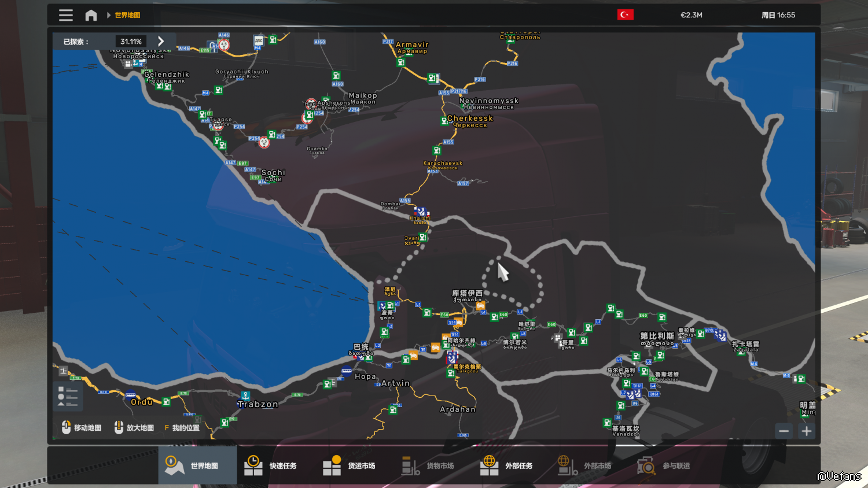Open the hamburger main menu
The image size is (868, 488).
66,15
